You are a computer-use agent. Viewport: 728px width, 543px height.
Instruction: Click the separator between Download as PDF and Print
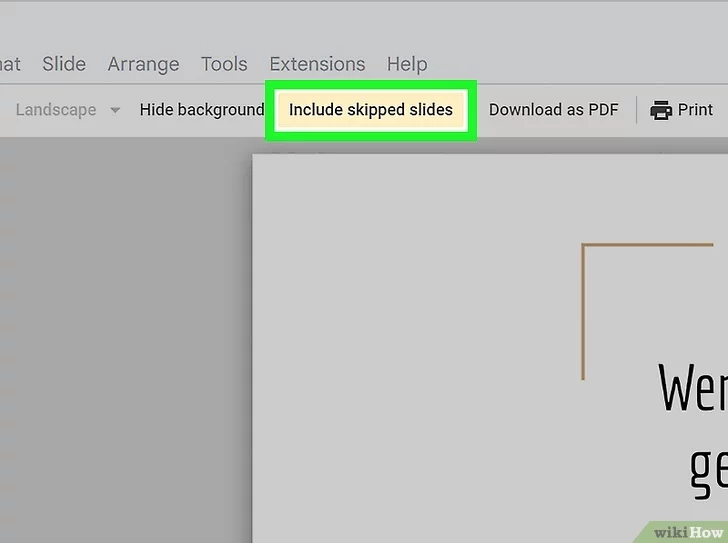tap(636, 110)
